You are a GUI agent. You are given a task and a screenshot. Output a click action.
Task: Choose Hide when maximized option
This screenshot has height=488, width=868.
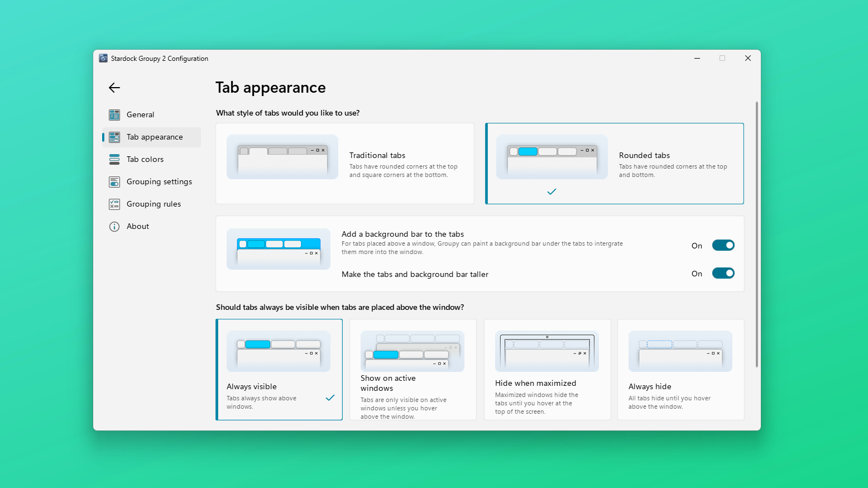point(547,370)
